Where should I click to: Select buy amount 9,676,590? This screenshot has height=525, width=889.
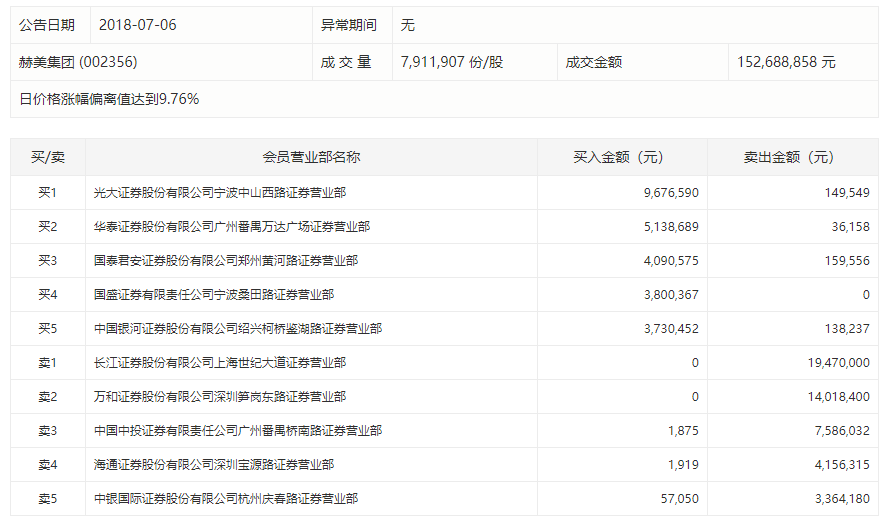[x=671, y=193]
